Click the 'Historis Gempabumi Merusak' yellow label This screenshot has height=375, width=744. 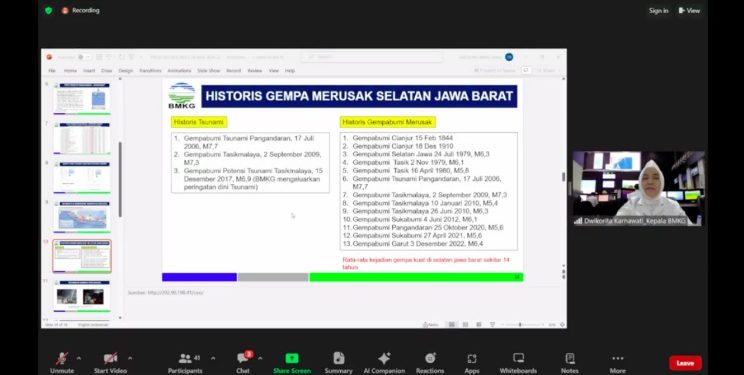coord(388,122)
